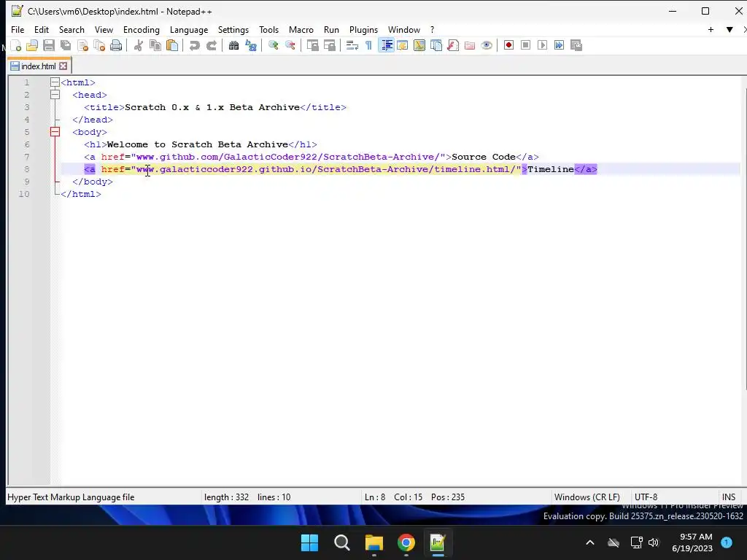Open Find with the binoculars icon
The image size is (747, 560).
(233, 45)
